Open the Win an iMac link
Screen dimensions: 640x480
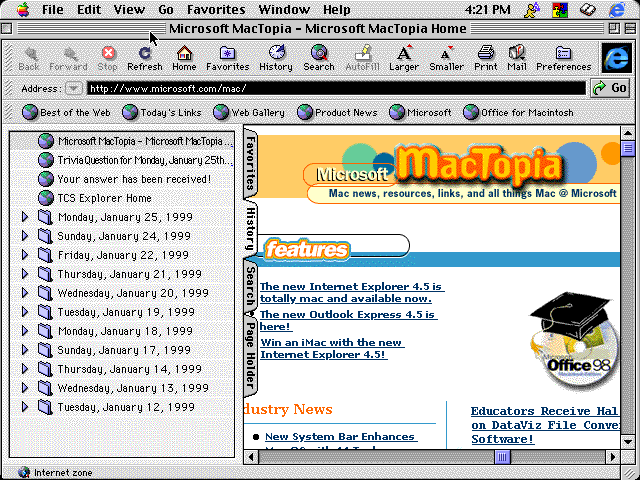point(332,348)
